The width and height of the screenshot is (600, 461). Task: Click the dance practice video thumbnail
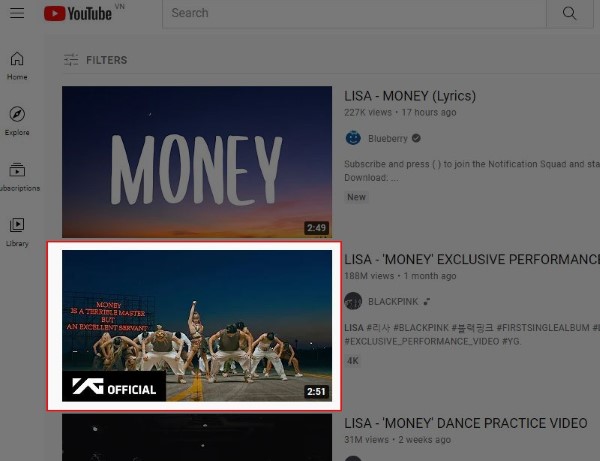tap(197, 437)
